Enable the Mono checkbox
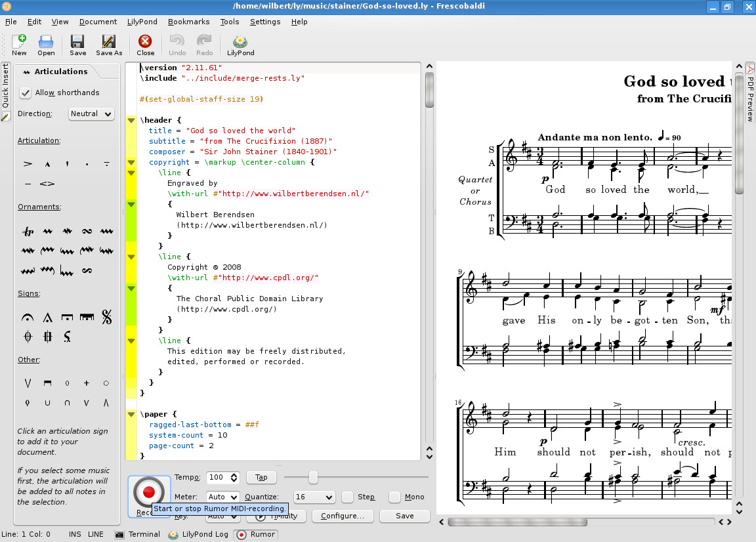The width and height of the screenshot is (756, 542). coord(395,497)
